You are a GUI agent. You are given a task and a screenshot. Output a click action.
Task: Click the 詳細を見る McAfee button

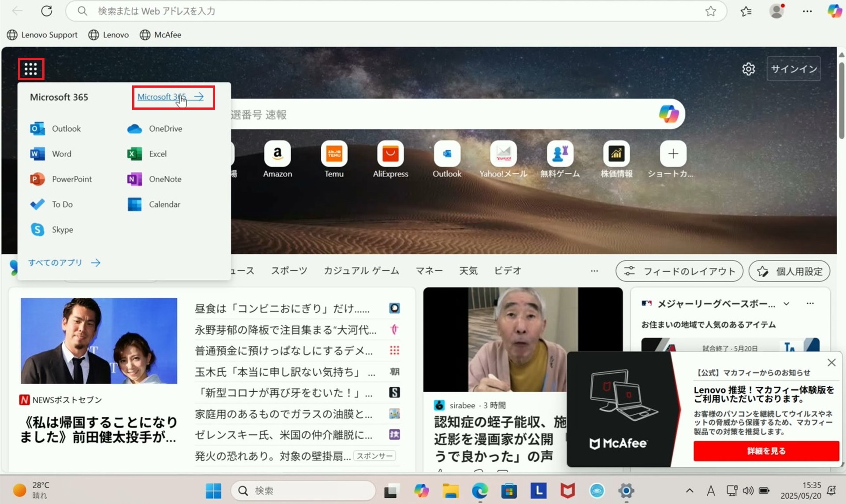(766, 451)
